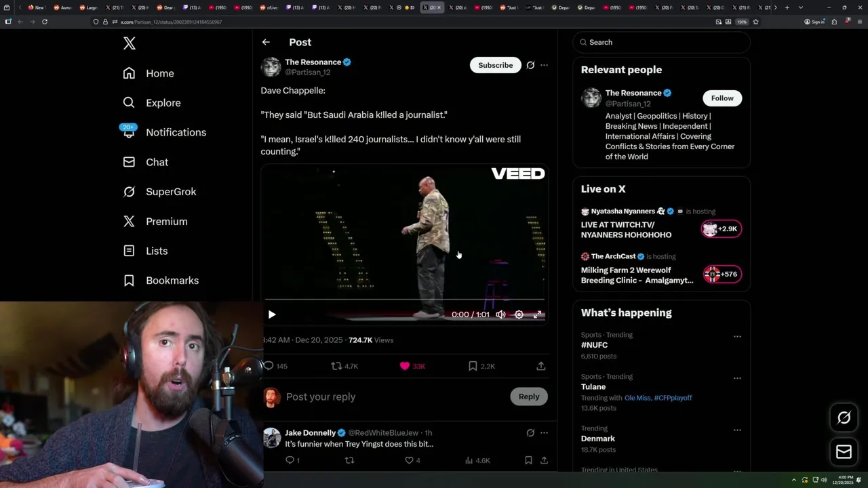Open a new browser tab
This screenshot has height=488, width=868.
pyautogui.click(x=787, y=7)
